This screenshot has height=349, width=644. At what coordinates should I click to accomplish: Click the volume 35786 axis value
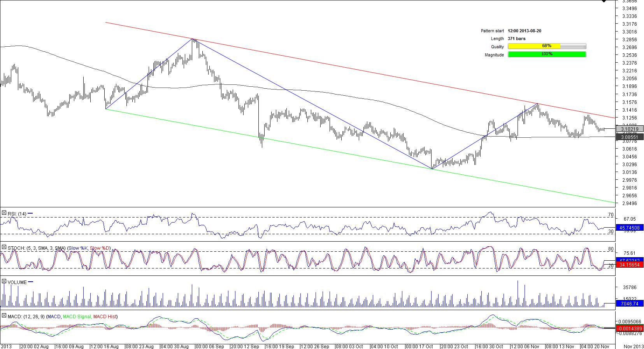[630, 288]
